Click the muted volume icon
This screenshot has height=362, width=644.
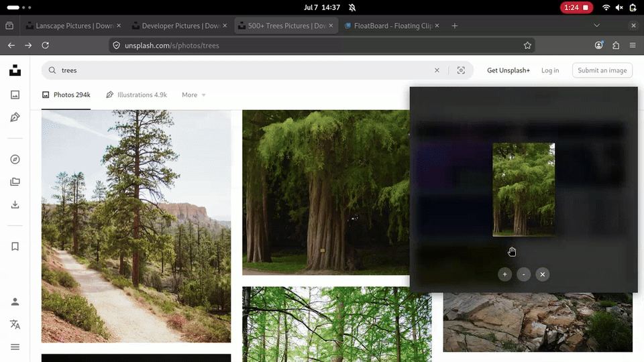(619, 7)
